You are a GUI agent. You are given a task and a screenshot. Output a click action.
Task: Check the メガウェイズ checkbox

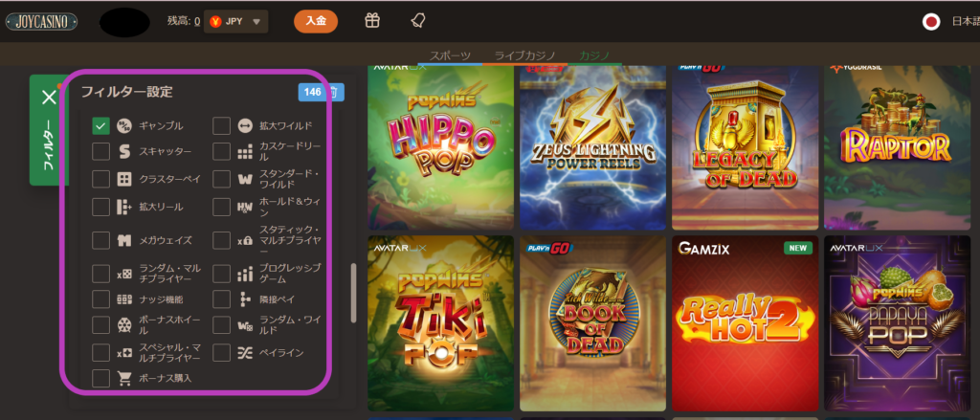point(100,240)
